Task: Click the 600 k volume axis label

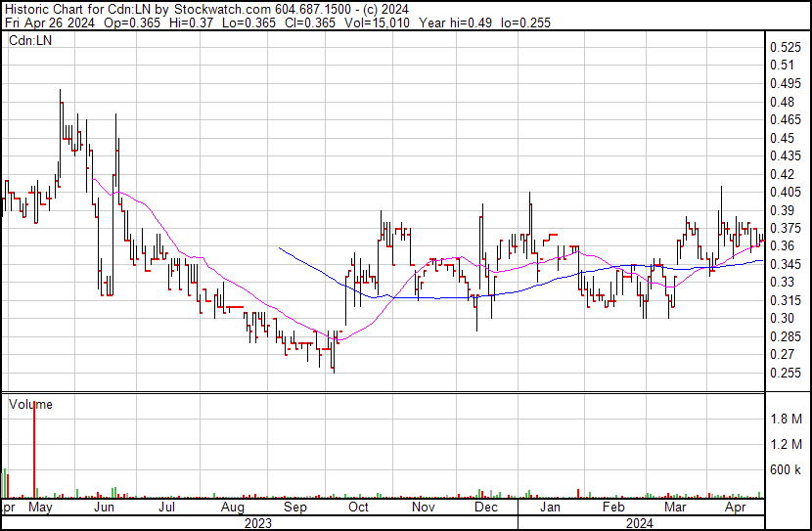Action: [x=786, y=470]
